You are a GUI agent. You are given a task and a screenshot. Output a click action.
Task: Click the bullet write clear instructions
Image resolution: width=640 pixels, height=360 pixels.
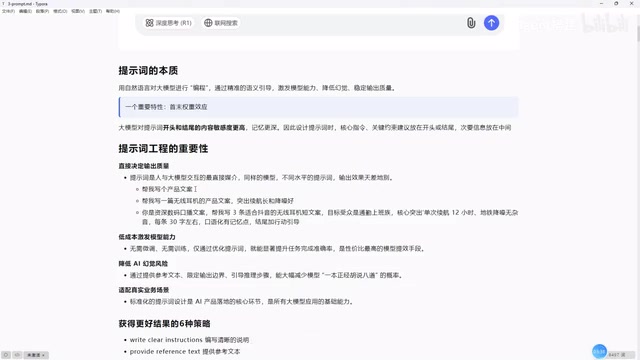pos(189,340)
